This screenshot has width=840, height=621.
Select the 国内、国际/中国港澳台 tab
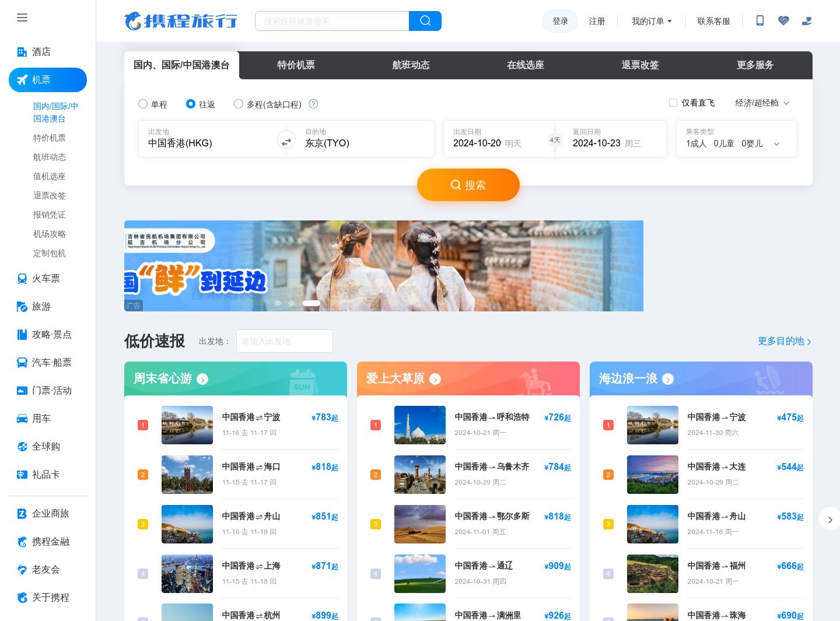181,65
